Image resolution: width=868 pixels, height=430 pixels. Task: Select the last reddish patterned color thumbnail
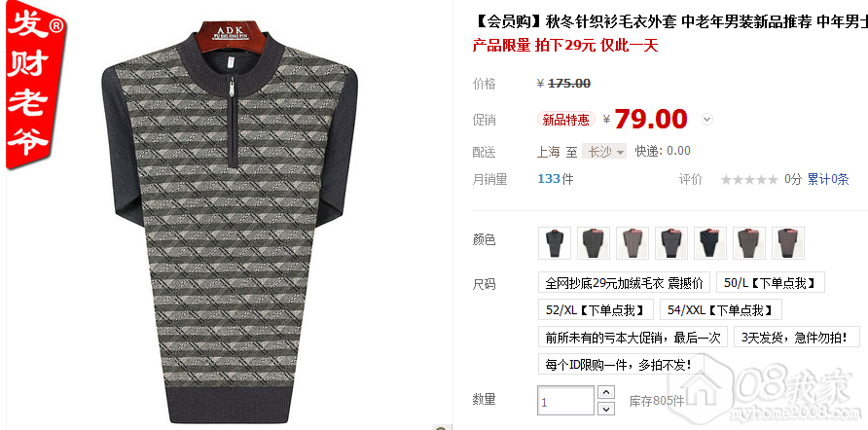click(788, 243)
